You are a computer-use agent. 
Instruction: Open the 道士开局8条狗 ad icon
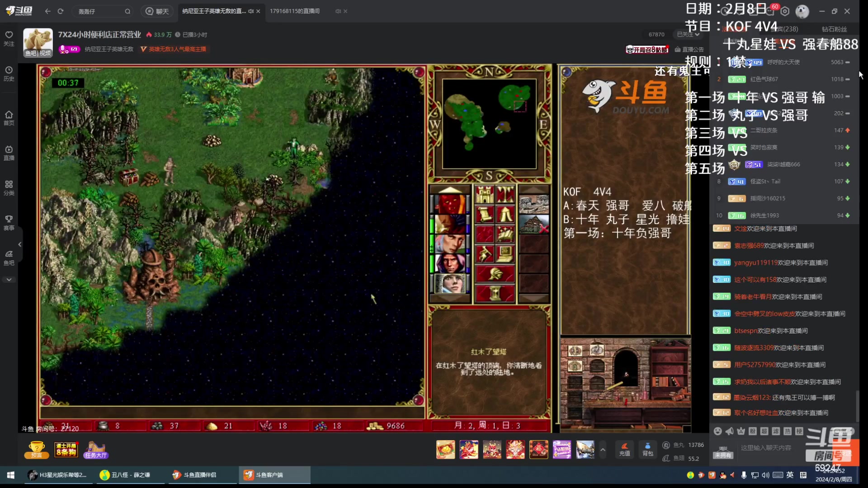[66, 450]
